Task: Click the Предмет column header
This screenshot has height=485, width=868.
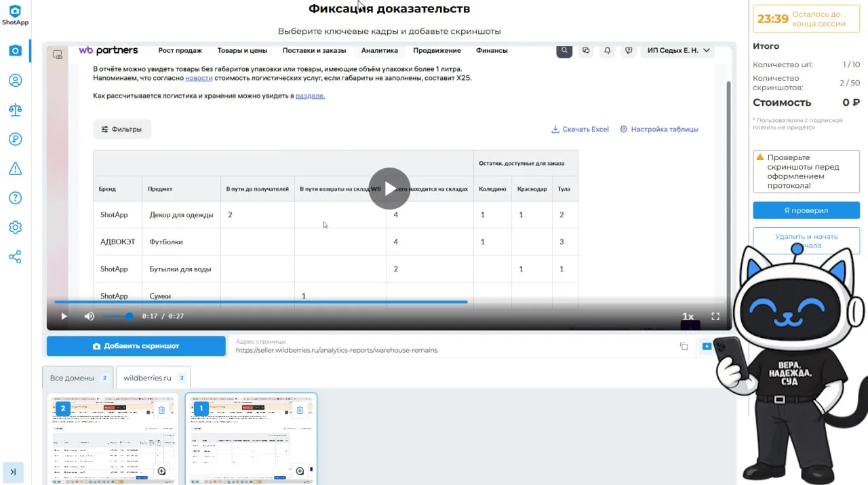Action: (x=181, y=189)
